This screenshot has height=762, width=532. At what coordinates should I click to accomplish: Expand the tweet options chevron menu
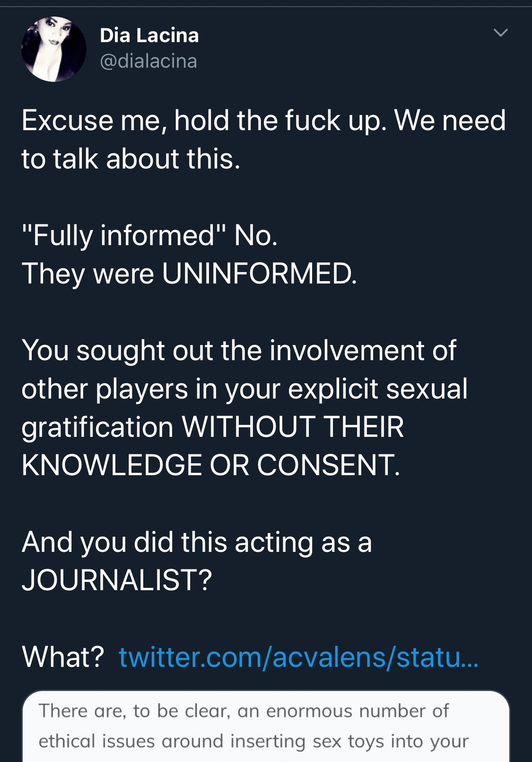pyautogui.click(x=500, y=33)
